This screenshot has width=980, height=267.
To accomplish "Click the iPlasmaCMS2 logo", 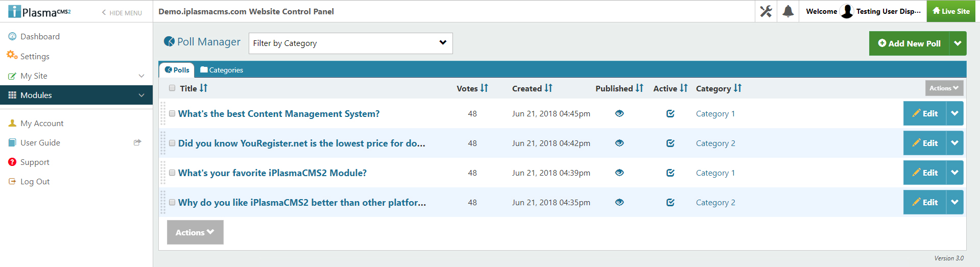I will click(x=39, y=11).
